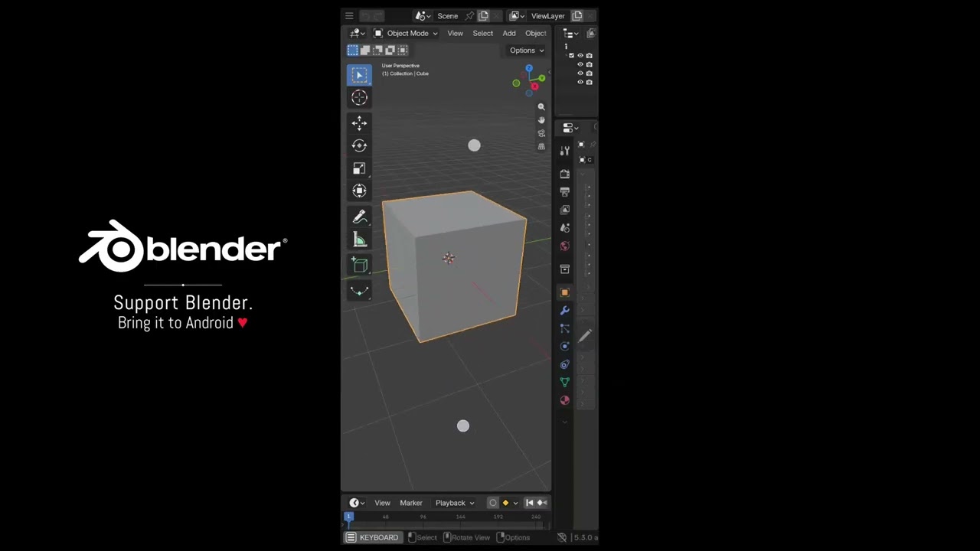
Task: Open the World properties tab
Action: click(565, 246)
